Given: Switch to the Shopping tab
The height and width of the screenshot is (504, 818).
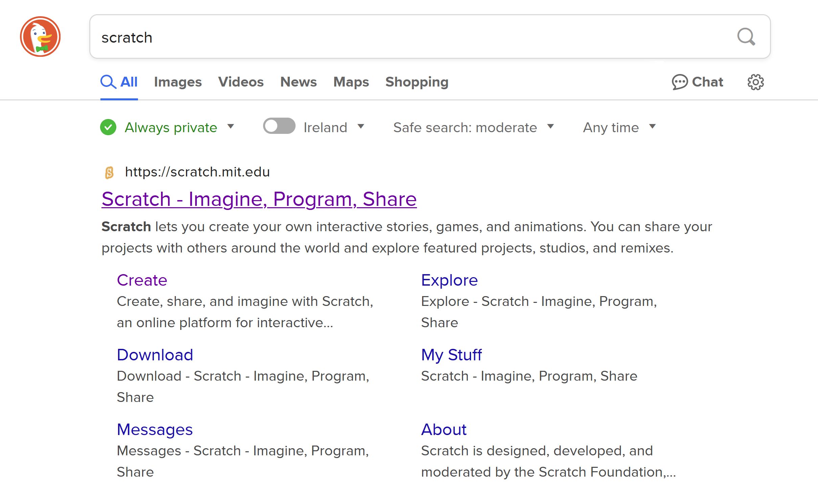Looking at the screenshot, I should tap(417, 82).
